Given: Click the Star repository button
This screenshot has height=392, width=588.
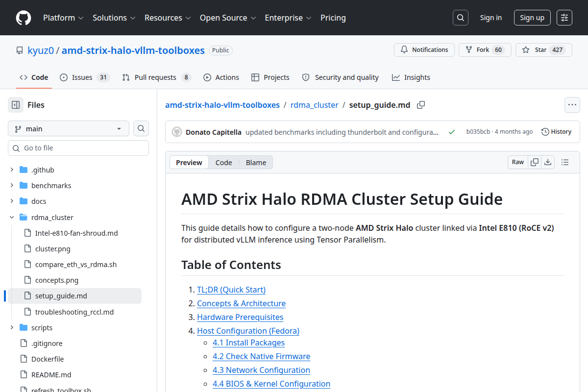Looking at the screenshot, I should pos(544,50).
